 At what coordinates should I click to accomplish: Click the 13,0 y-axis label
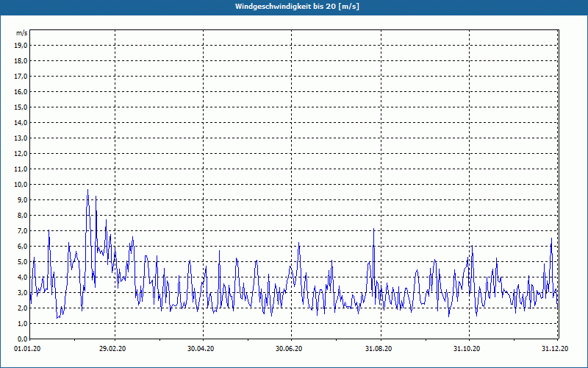(x=21, y=138)
